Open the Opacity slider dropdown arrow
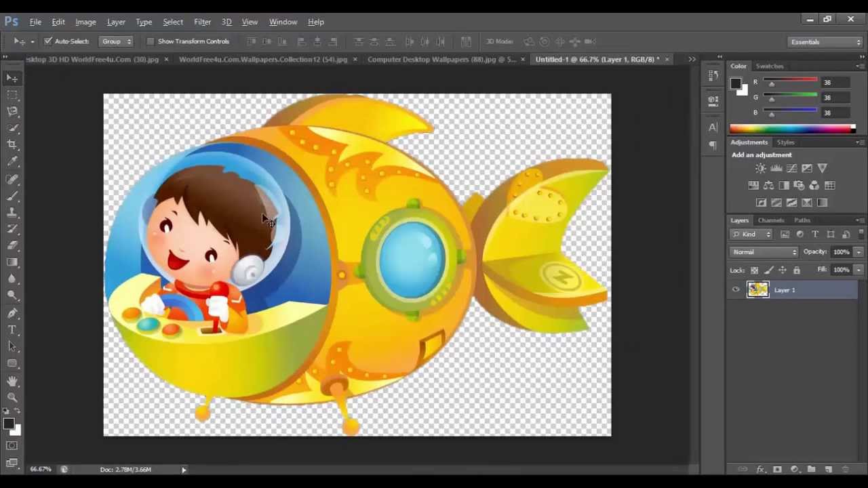Image resolution: width=868 pixels, height=488 pixels. [859, 252]
